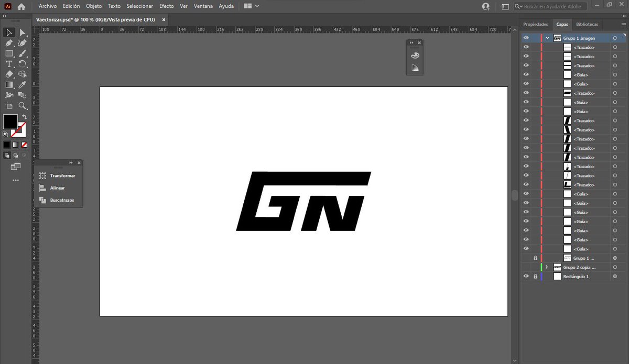
Task: Select the Type tool
Action: pyautogui.click(x=9, y=64)
